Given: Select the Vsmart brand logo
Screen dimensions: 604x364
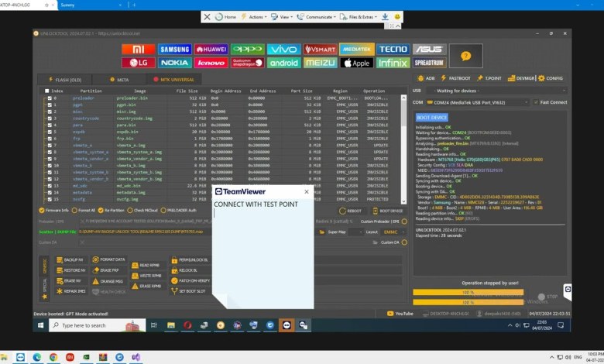Looking at the screenshot, I should (320, 50).
